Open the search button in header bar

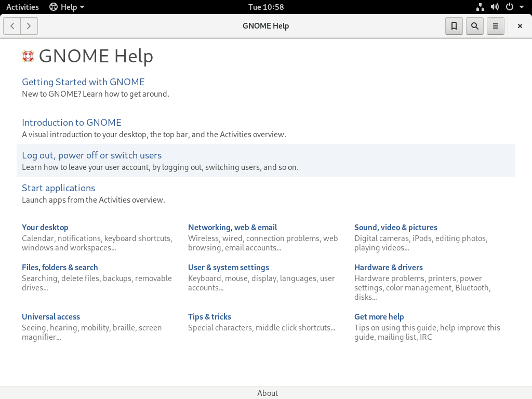[x=475, y=26]
